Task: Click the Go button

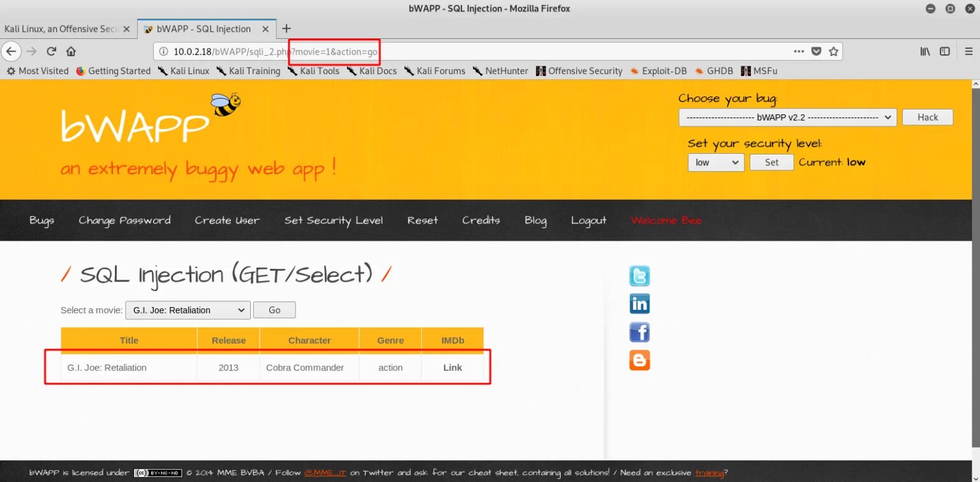Action: pos(274,310)
